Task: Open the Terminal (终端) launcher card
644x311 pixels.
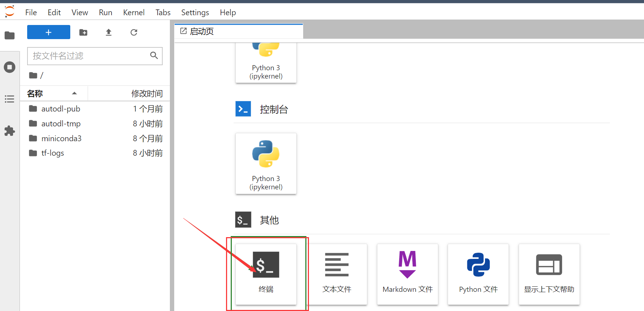Action: [266, 274]
